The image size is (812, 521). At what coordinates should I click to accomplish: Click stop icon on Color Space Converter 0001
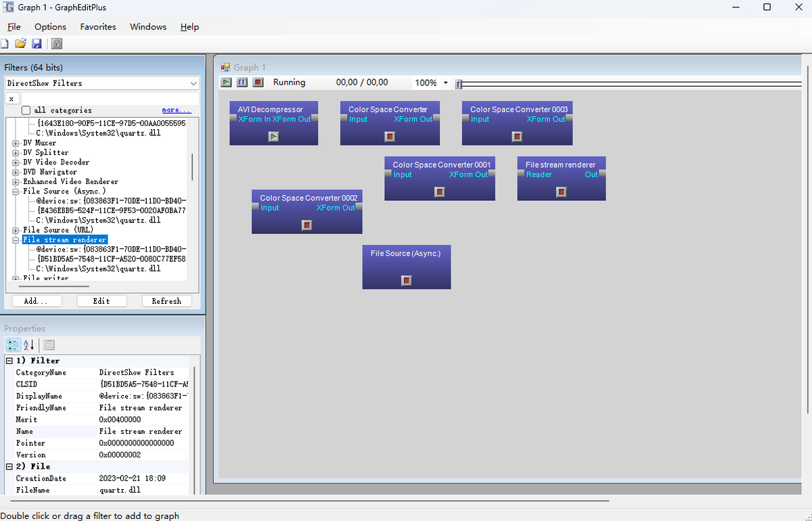point(440,192)
